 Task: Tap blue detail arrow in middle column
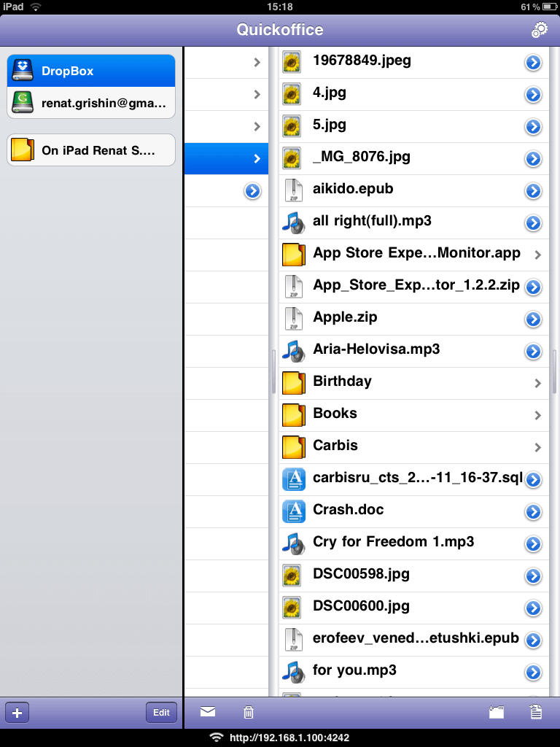pos(252,191)
